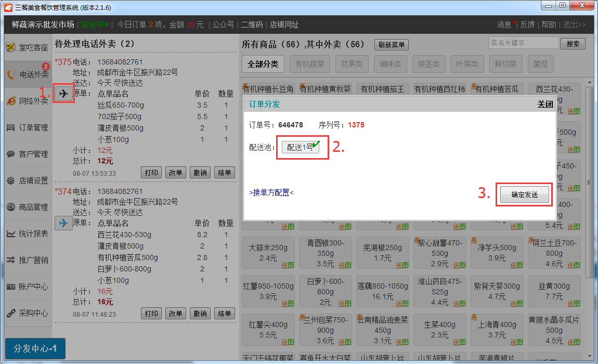
Task: Toggle the 配送1号 delivery pool option
Action: [x=301, y=147]
